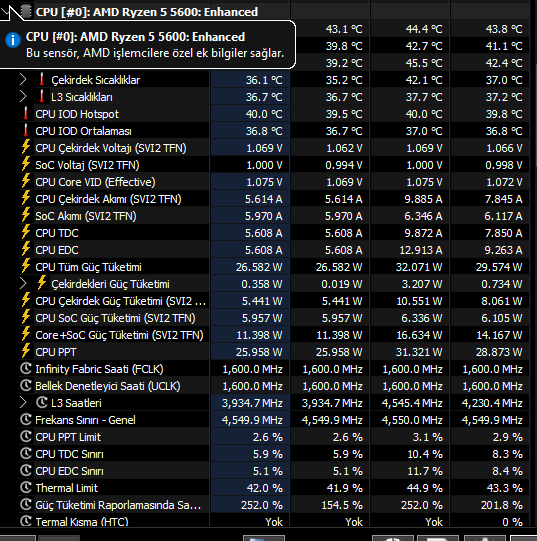Select the Thermal Limit label
The image size is (537, 541).
tap(67, 488)
